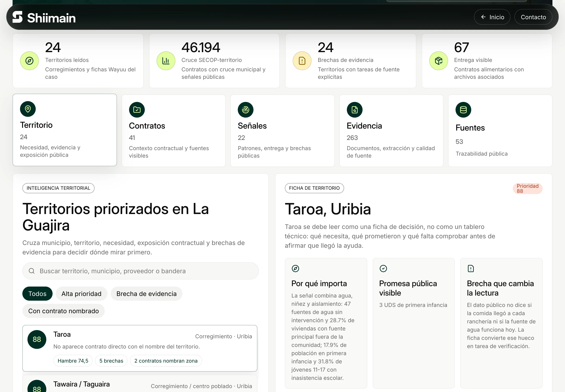Focus the Buscar territorio search field
Screen dimensions: 565x392
(x=140, y=271)
